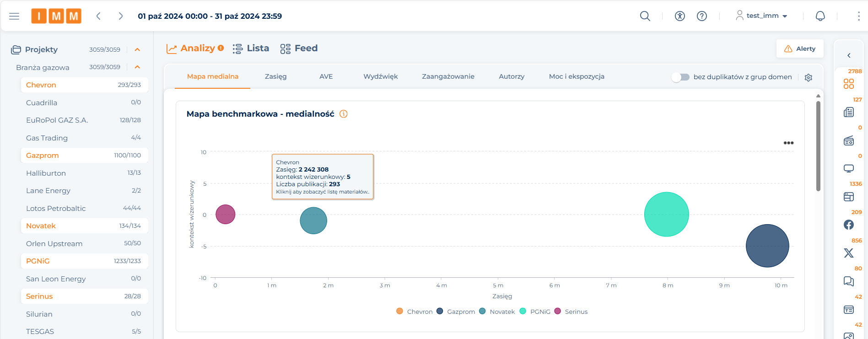
Task: Switch to Autorzy tab
Action: pos(512,76)
